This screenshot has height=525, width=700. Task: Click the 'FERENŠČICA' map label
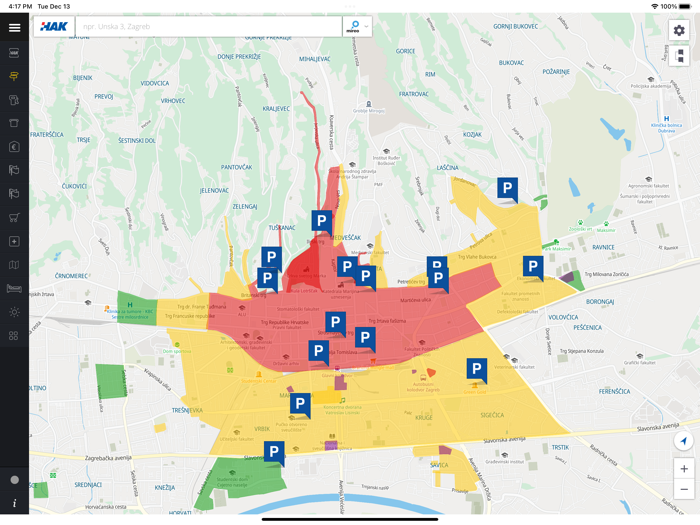pos(615,392)
